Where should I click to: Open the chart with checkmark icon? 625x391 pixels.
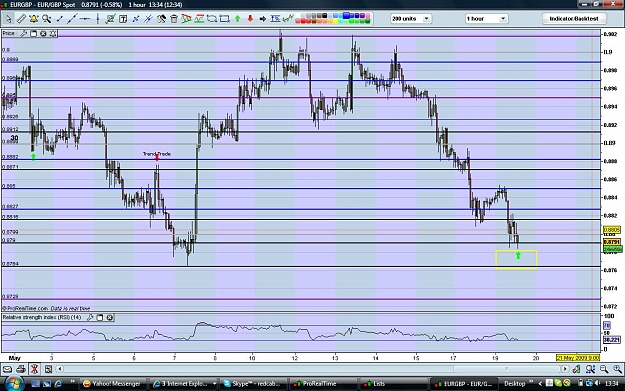tap(110, 19)
